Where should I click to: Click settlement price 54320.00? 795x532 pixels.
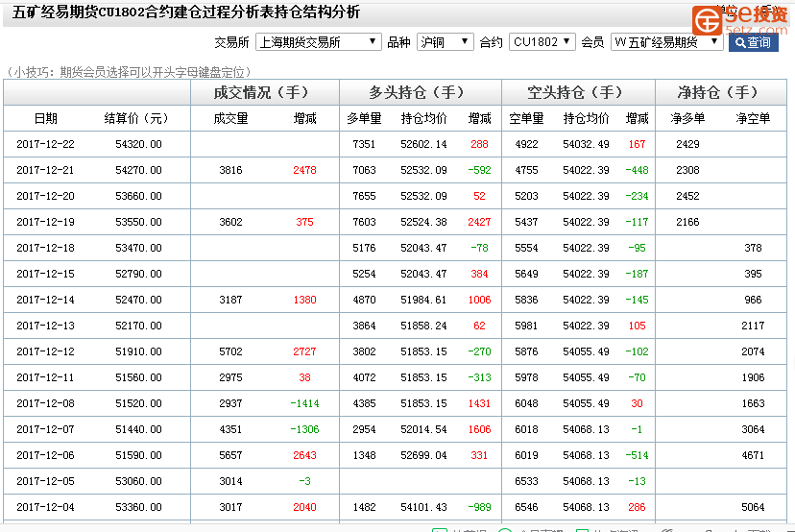click(x=138, y=145)
